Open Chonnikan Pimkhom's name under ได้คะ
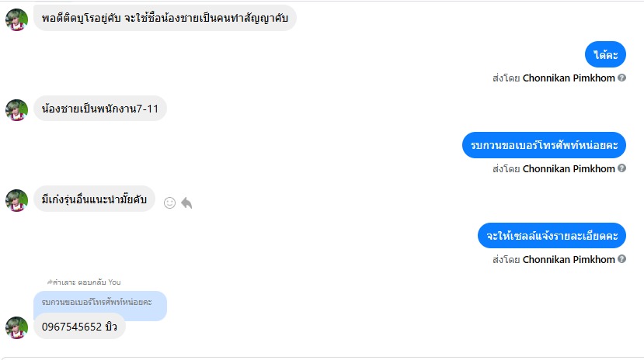The width and height of the screenshot is (644, 360). click(569, 78)
